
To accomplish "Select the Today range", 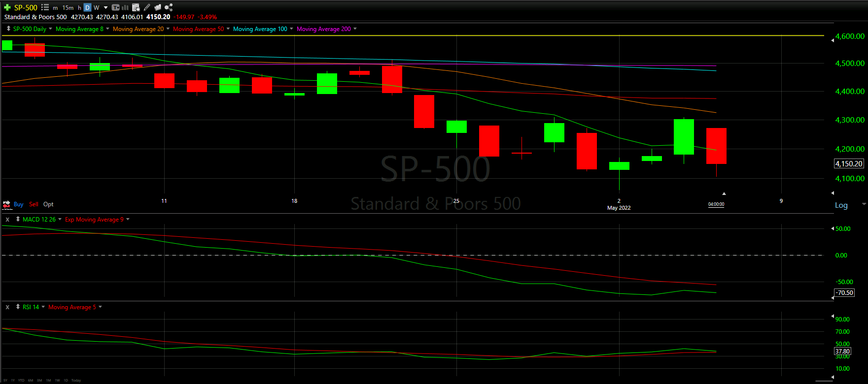I will click(x=76, y=381).
